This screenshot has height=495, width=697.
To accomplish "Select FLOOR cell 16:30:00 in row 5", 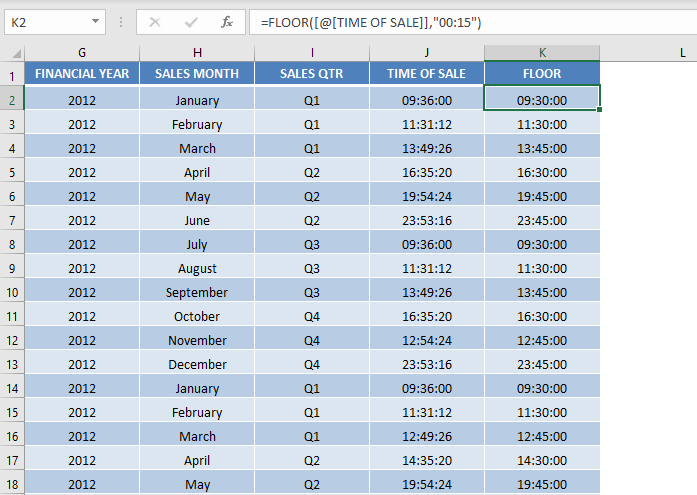I will pos(542,170).
